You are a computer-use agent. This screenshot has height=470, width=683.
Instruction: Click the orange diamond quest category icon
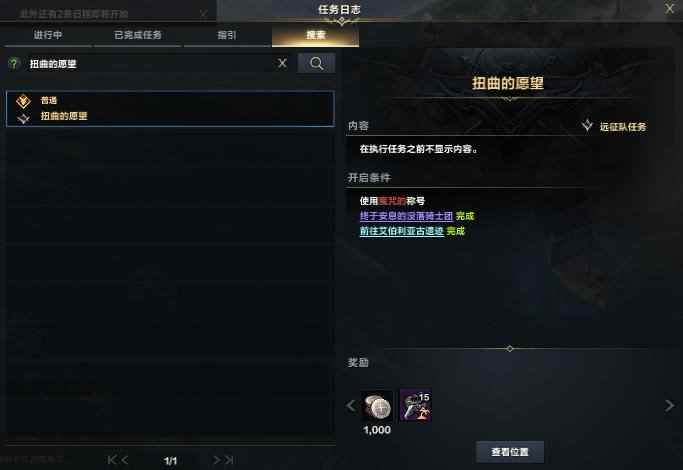(23, 101)
